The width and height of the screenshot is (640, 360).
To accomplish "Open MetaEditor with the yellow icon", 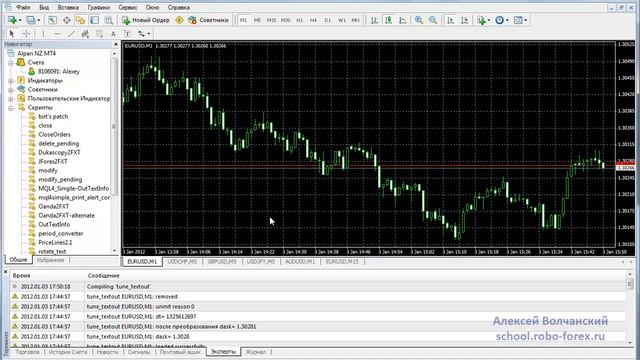I will tap(179, 20).
